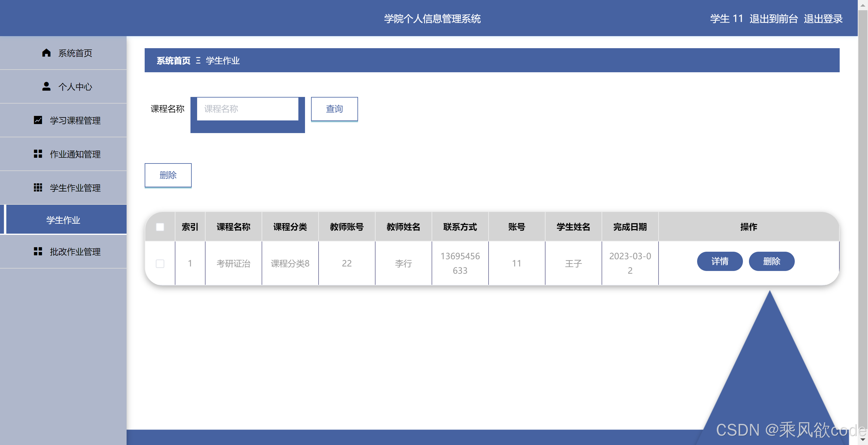Click the pill-shaped 删除 button in the table row
The image size is (868, 445).
(x=771, y=261)
